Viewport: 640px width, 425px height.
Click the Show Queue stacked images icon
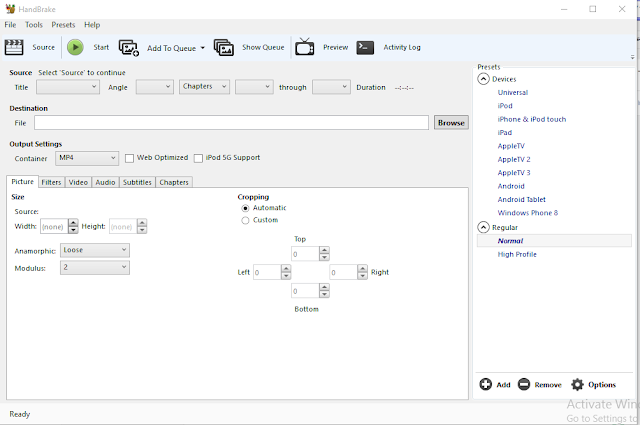click(x=224, y=48)
